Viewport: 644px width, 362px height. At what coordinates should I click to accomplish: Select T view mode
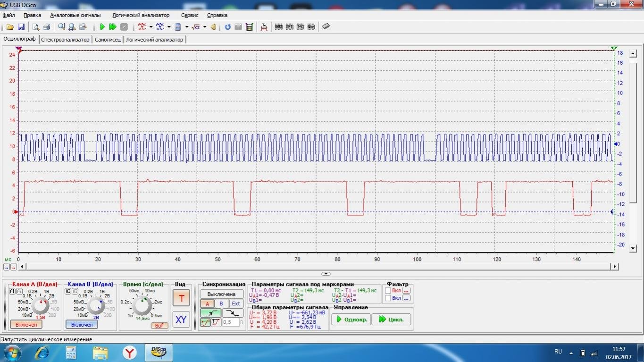[181, 299]
